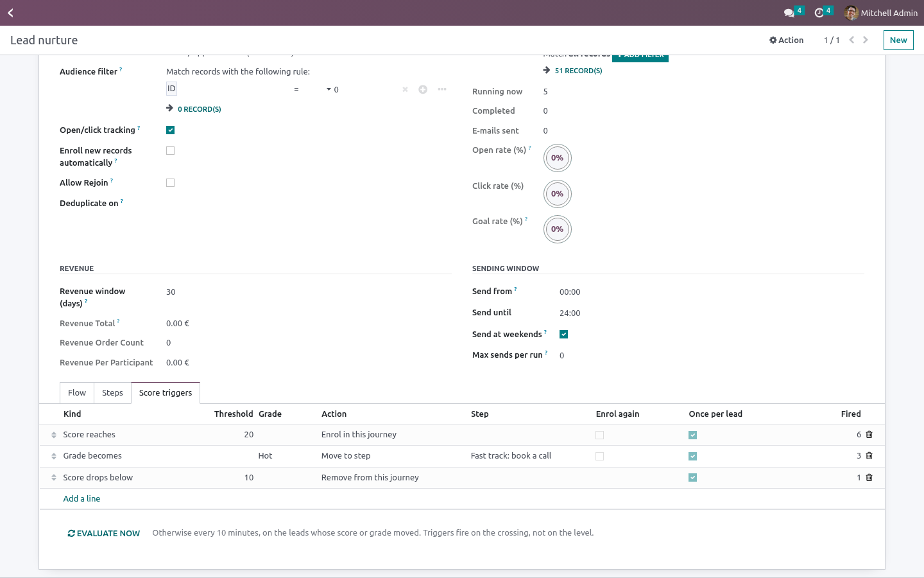924x578 pixels.
Task: Open the Deduplicate on field
Action: [308, 203]
